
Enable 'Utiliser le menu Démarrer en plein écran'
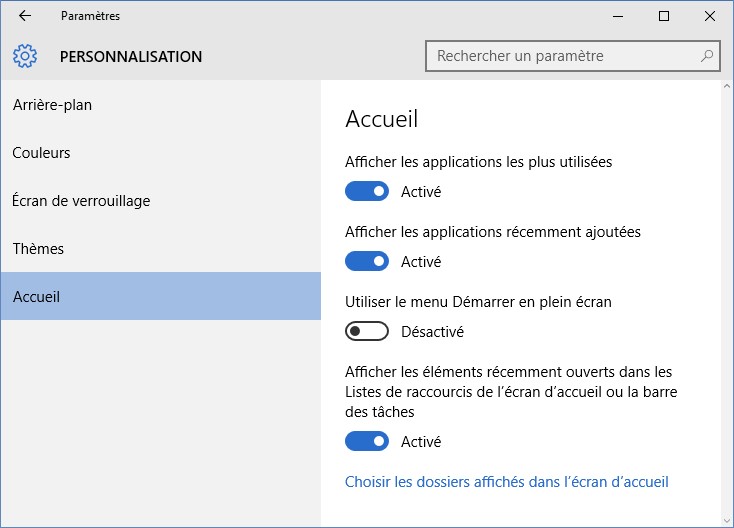366,331
